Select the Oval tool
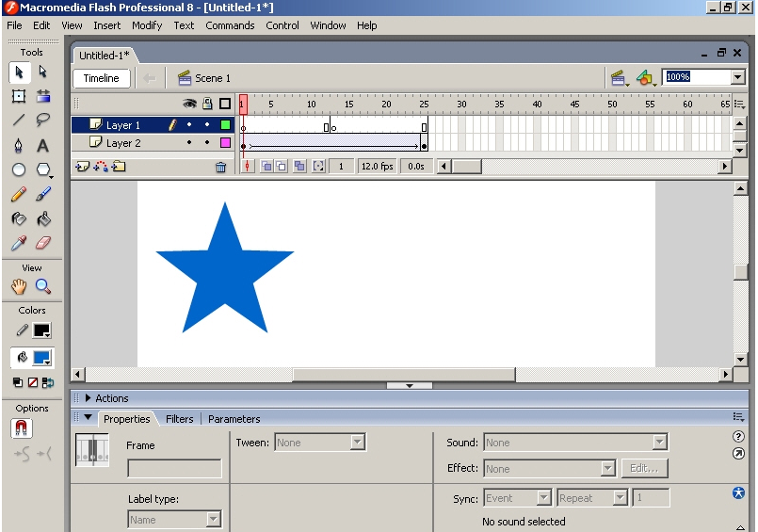758x532 pixels. 19,169
